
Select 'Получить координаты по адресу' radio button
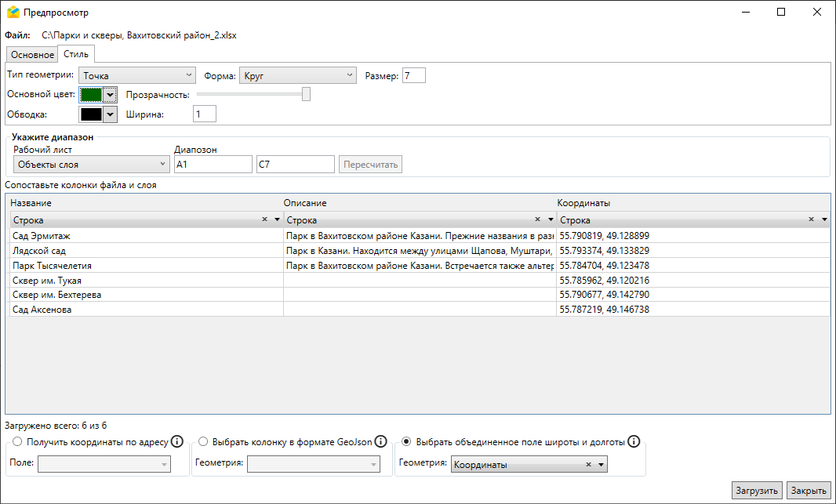(x=17, y=442)
